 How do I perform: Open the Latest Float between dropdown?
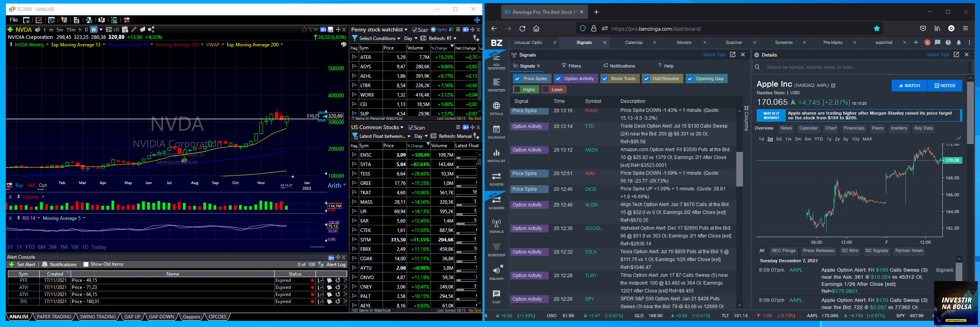tap(385, 136)
